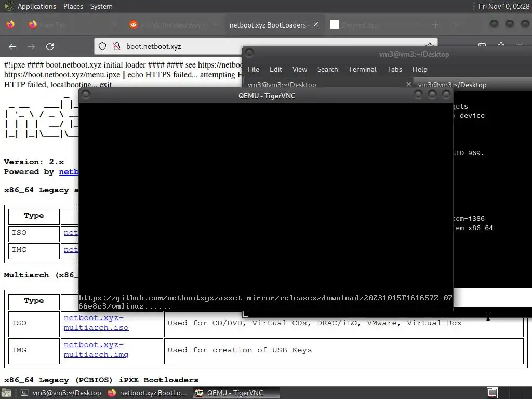
Task: Reload the boot.netboot.xyz page
Action: pyautogui.click(x=50, y=46)
